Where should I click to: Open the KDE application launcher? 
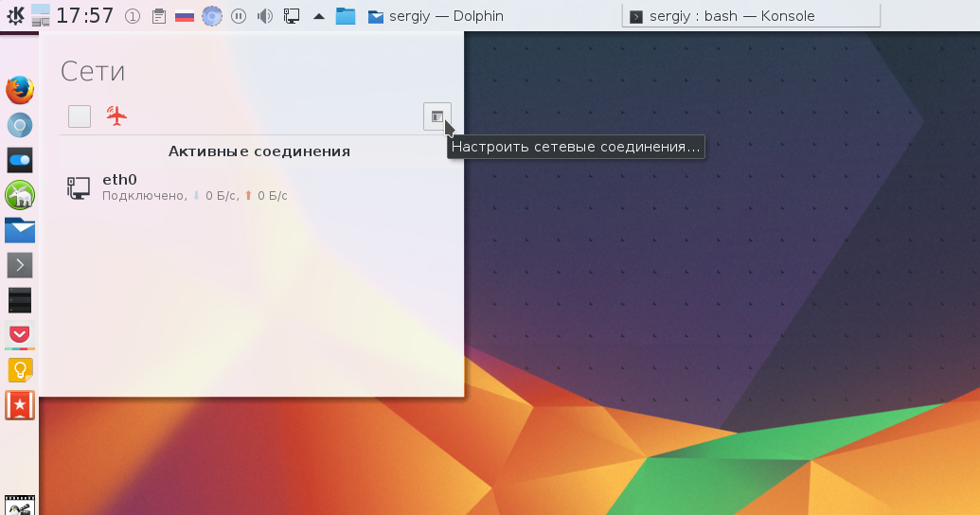[x=15, y=16]
